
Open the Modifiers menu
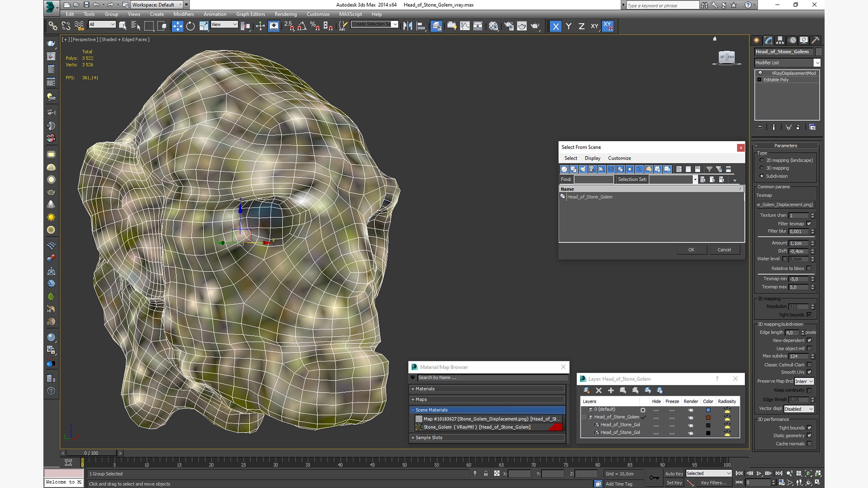pyautogui.click(x=184, y=14)
